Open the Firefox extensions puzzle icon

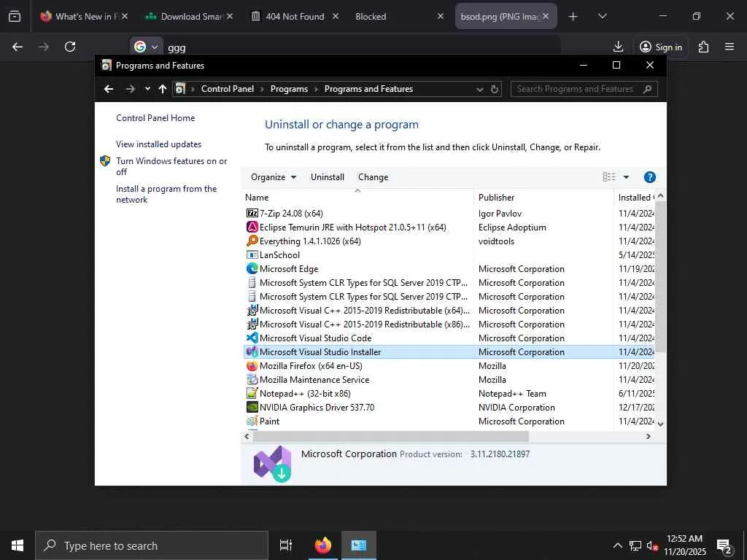[703, 47]
